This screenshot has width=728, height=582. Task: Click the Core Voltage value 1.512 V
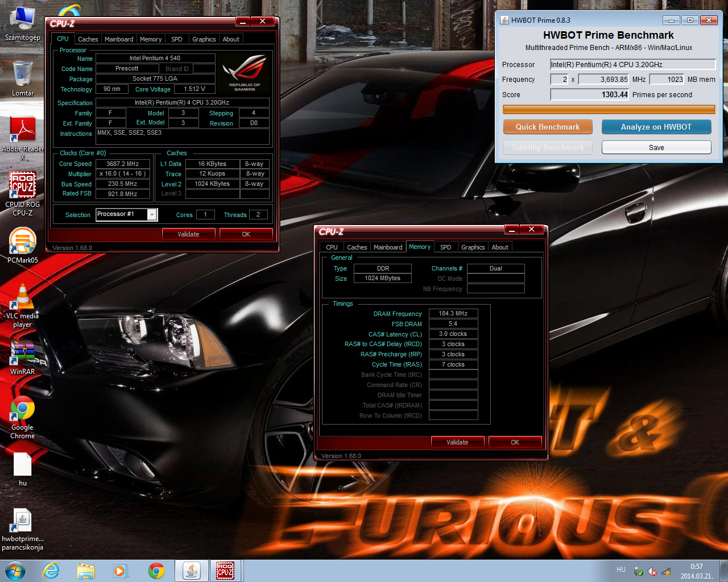pyautogui.click(x=195, y=89)
